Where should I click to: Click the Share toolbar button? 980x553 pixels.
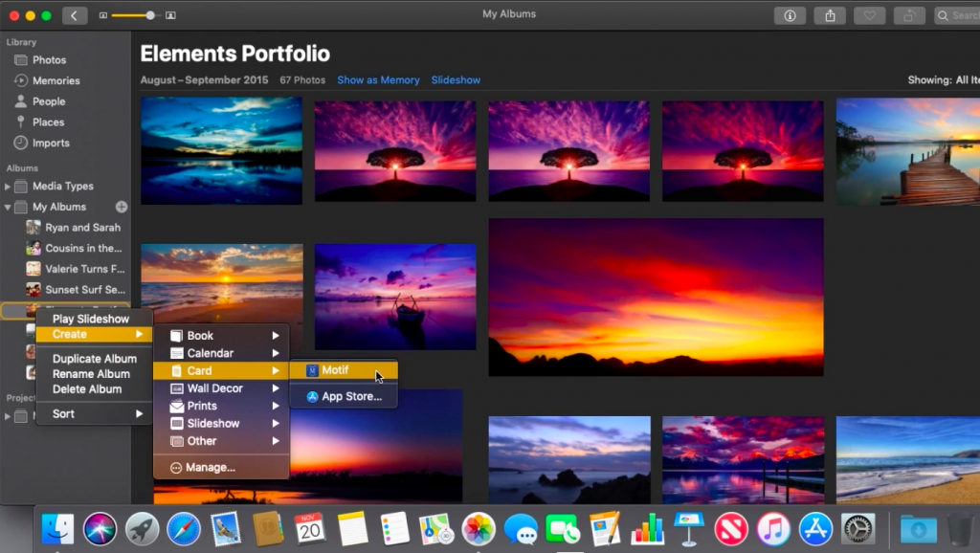[x=830, y=15]
